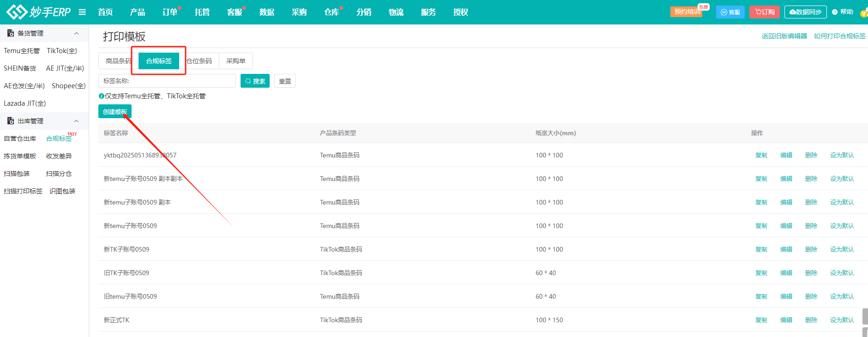This screenshot has width=868, height=337.
Task: Switch to the 采购单 tab
Action: 236,61
